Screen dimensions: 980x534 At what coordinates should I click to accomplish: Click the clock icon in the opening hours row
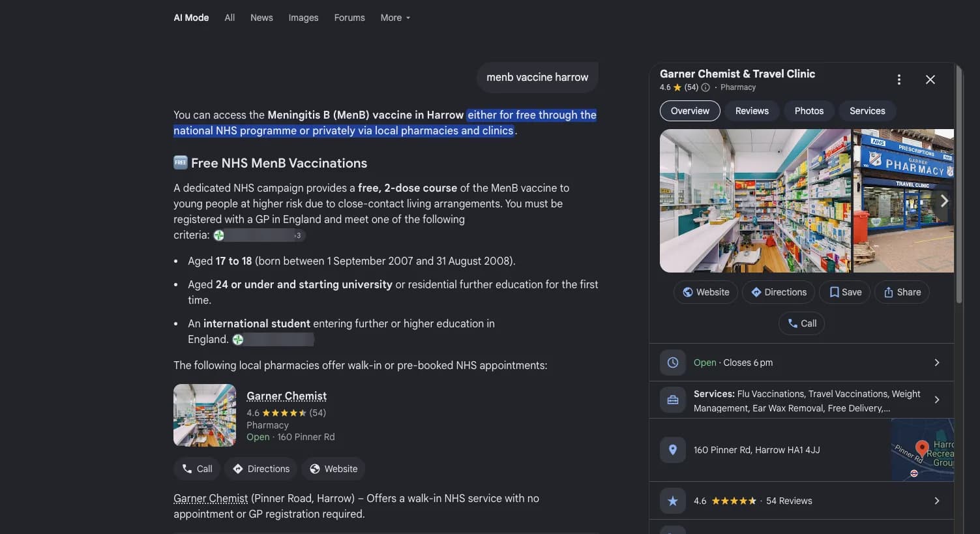pos(673,363)
